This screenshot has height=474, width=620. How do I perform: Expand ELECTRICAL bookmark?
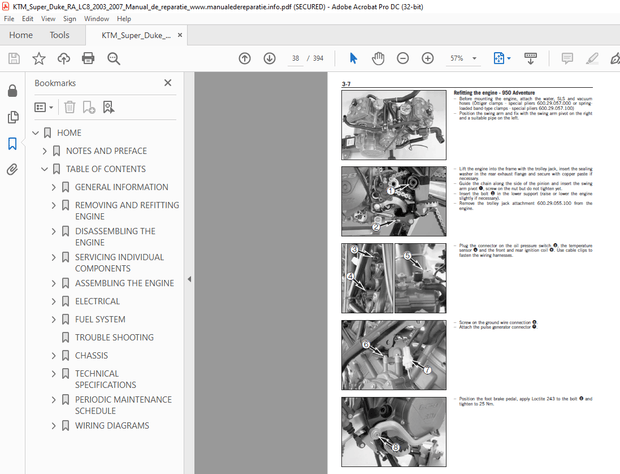pos(54,302)
